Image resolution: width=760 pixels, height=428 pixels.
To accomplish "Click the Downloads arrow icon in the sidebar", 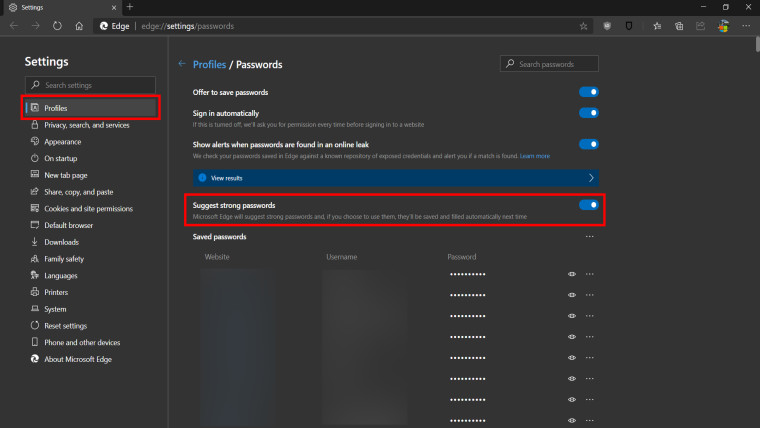I will tap(34, 242).
